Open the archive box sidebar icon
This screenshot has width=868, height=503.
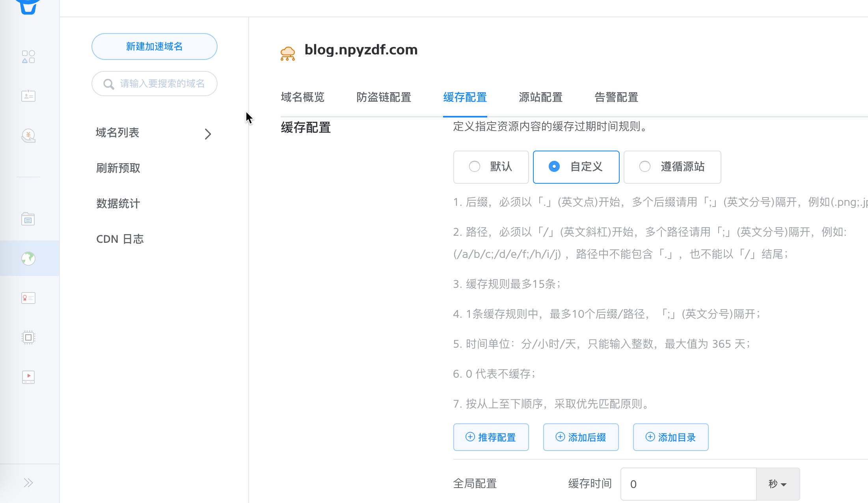28,219
